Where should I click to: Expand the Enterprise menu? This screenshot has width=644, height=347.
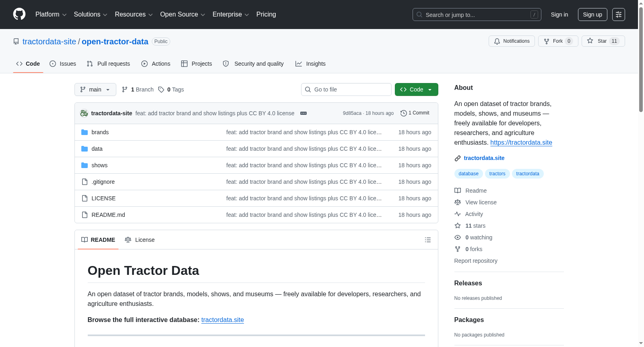[x=231, y=15]
